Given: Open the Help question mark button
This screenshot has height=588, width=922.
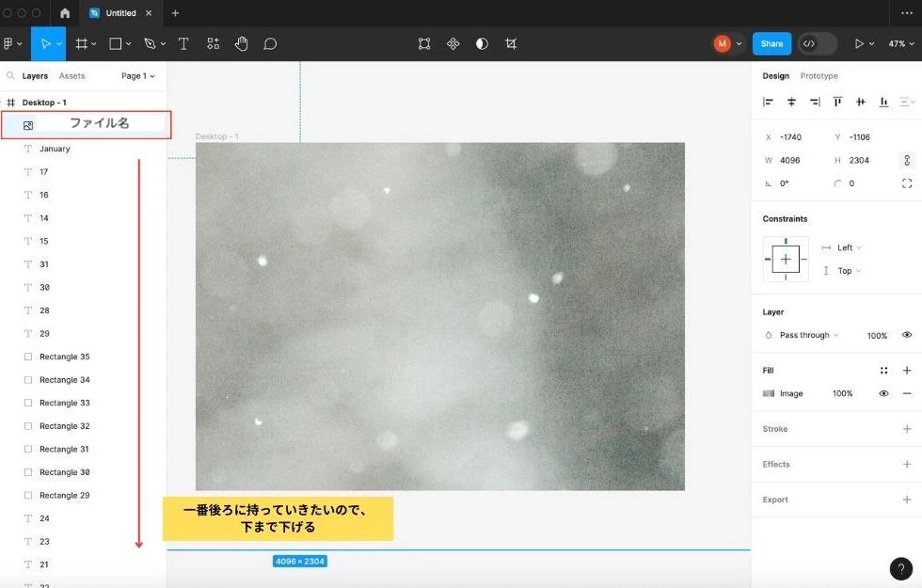Looking at the screenshot, I should [901, 568].
